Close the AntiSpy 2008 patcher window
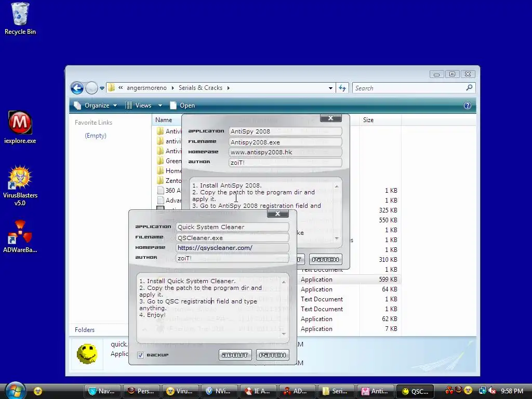 330,118
